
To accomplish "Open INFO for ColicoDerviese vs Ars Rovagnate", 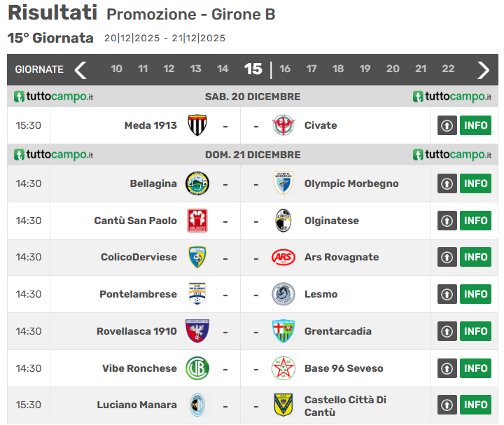I will click(x=475, y=257).
